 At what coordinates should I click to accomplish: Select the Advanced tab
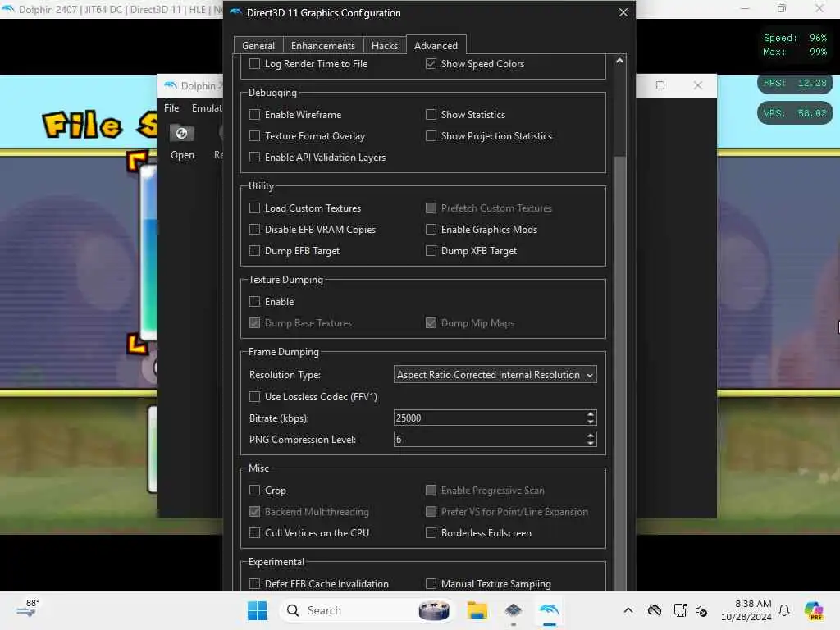[436, 46]
